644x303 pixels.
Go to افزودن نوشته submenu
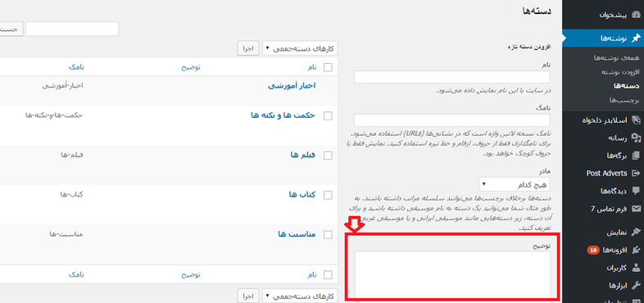pos(620,72)
